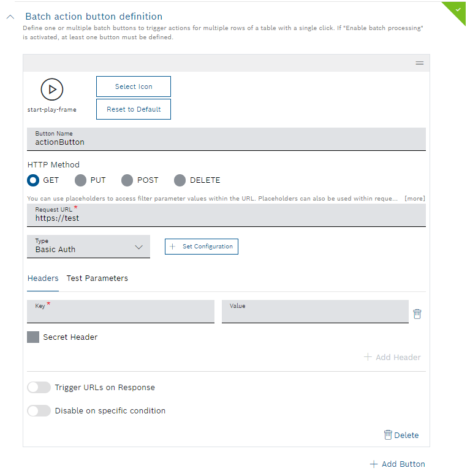Click the green checkmark corner badge
Screen dimensions: 470x476
coord(458,10)
